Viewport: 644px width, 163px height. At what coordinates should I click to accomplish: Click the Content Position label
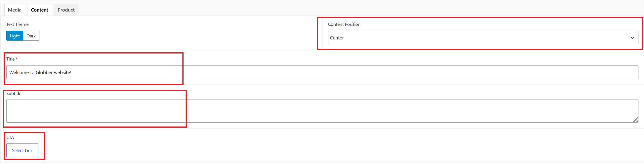pyautogui.click(x=344, y=24)
